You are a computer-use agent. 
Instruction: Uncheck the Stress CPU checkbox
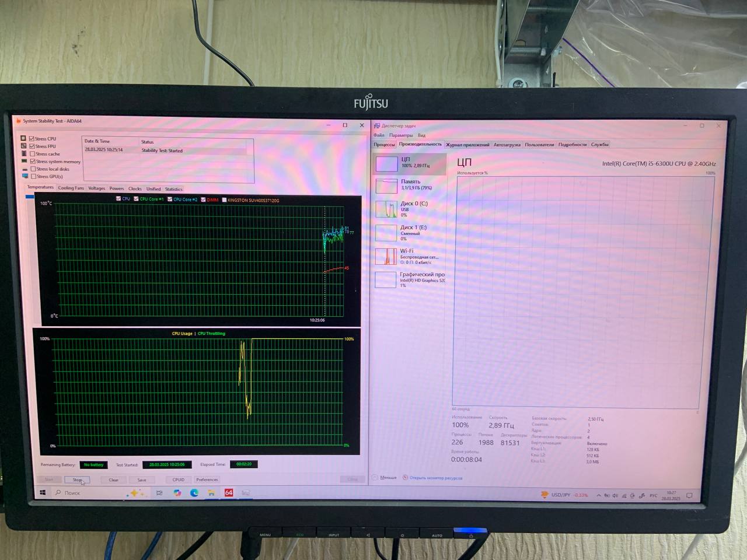pyautogui.click(x=32, y=139)
